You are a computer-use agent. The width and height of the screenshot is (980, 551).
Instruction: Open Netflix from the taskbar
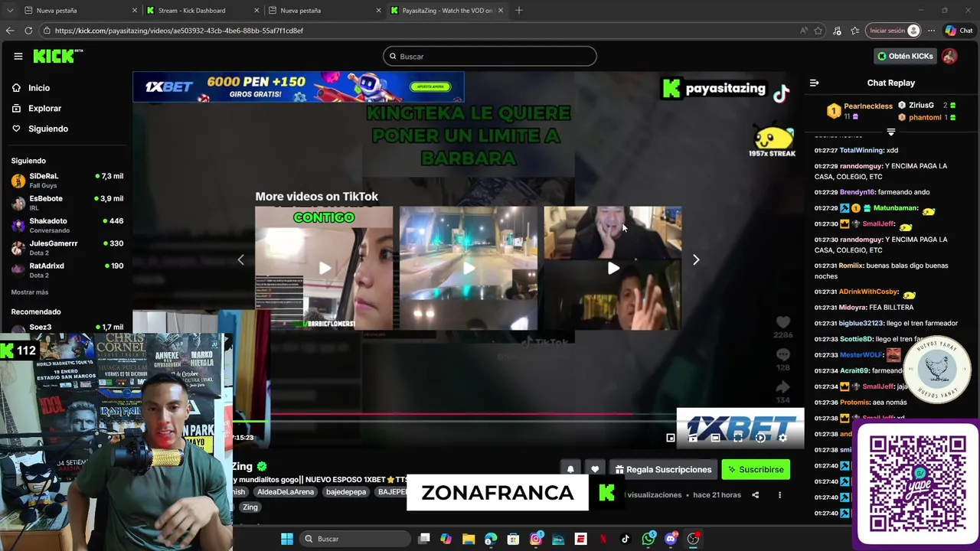tap(603, 539)
